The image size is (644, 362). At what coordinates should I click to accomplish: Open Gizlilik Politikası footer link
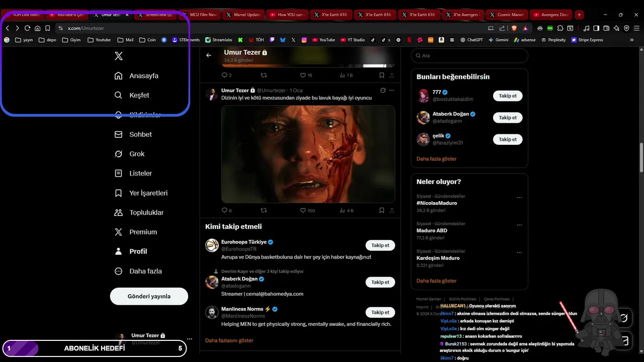(x=462, y=299)
